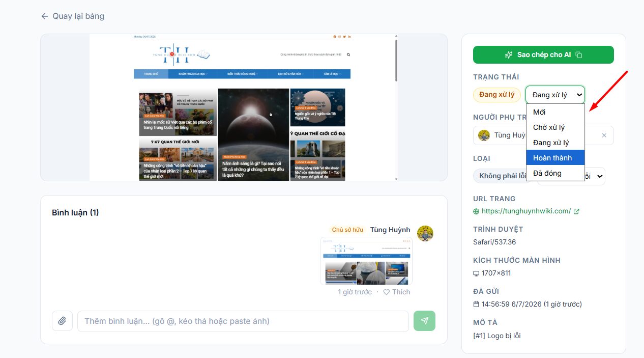Go back via Quay lại bảng link
The image size is (644, 358).
[x=73, y=16]
